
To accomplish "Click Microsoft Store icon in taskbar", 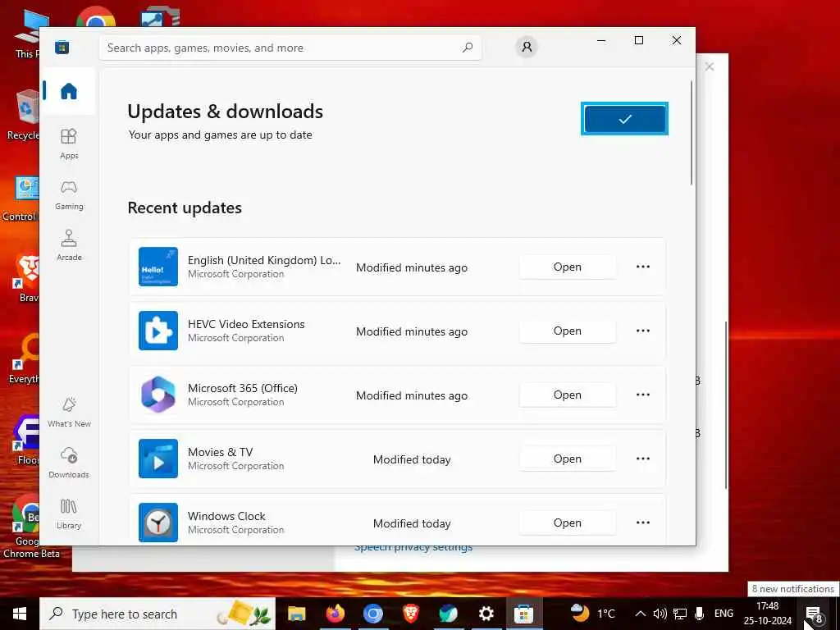I will (x=523, y=614).
